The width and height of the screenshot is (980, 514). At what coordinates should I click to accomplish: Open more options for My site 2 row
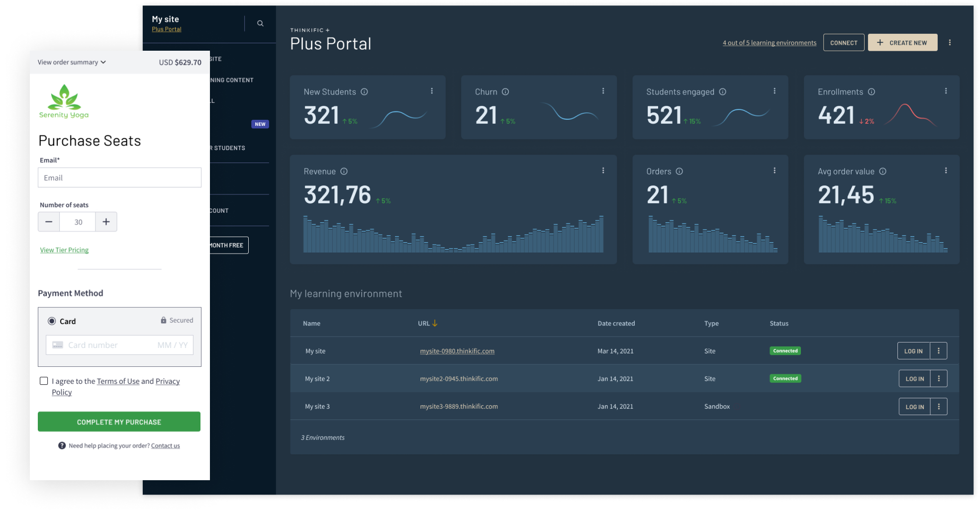(939, 379)
